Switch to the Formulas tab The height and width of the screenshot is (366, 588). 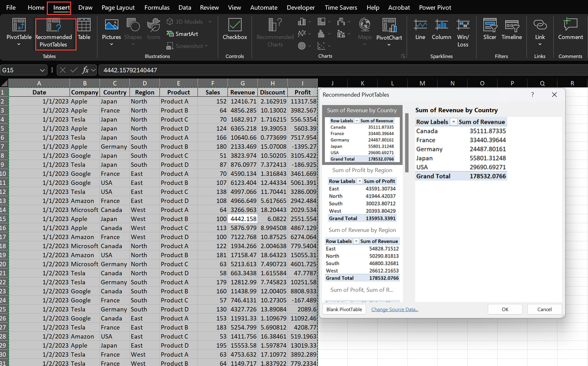[x=157, y=7]
